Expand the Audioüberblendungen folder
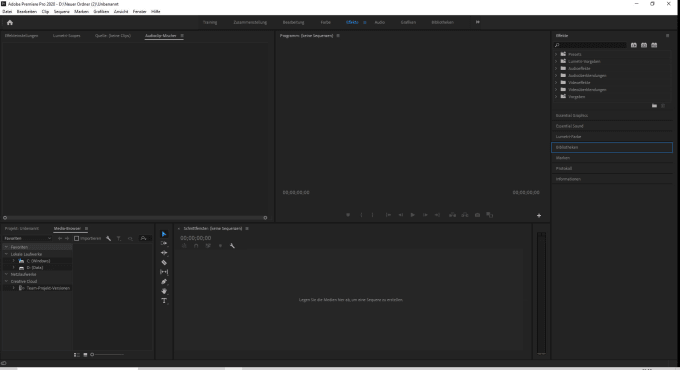Screen dimensions: 680x370 pyautogui.click(x=556, y=75)
